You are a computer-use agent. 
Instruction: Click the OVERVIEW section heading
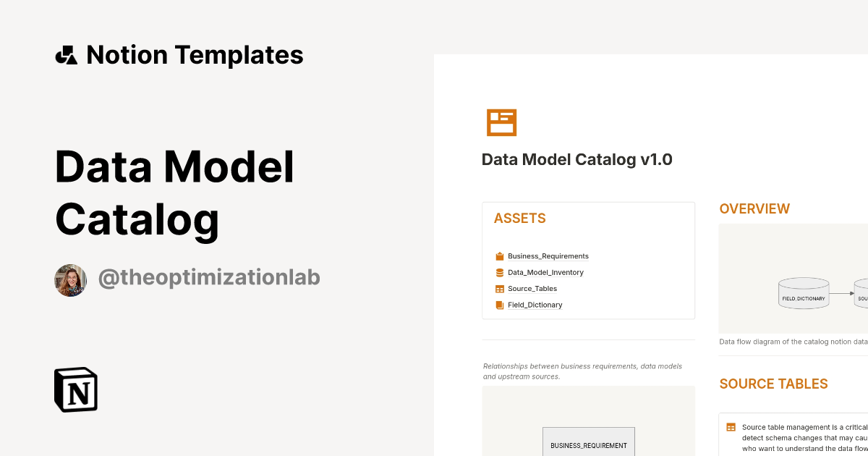pos(754,208)
